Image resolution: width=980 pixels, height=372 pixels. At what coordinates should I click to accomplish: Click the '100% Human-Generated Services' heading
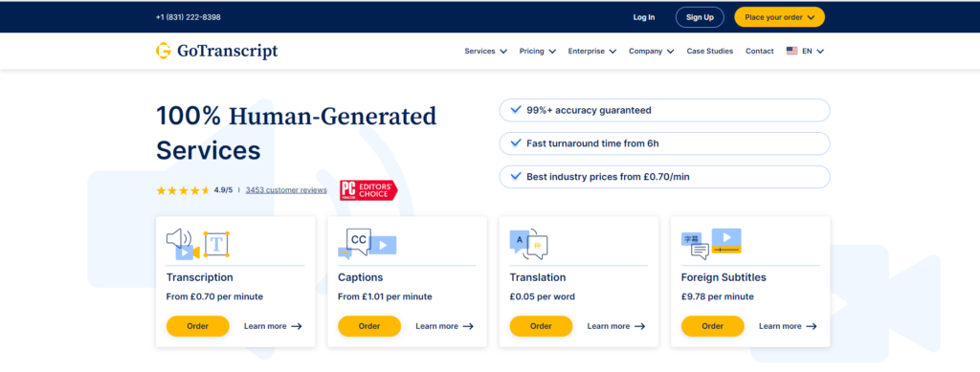[297, 133]
